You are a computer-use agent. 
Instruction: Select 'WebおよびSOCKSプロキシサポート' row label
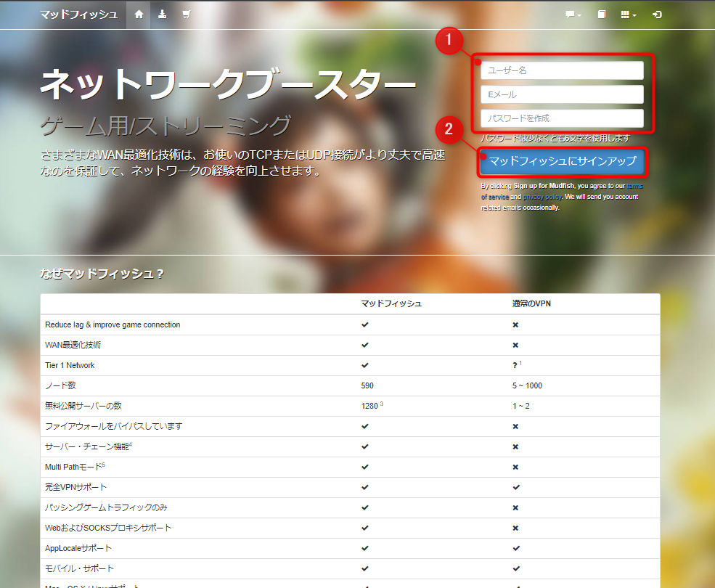(108, 528)
